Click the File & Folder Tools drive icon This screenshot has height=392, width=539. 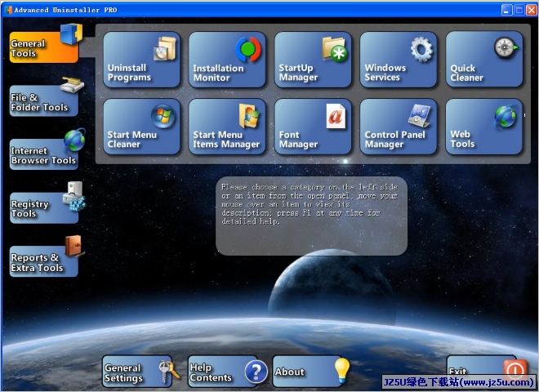pyautogui.click(x=72, y=85)
